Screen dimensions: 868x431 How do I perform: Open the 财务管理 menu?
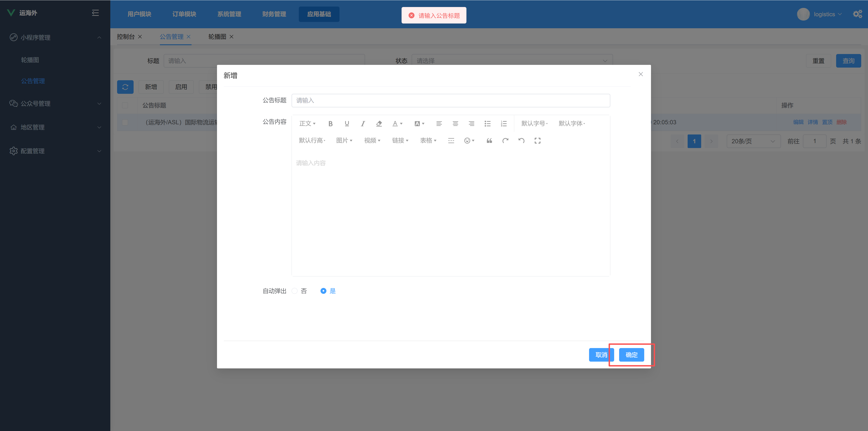[274, 14]
